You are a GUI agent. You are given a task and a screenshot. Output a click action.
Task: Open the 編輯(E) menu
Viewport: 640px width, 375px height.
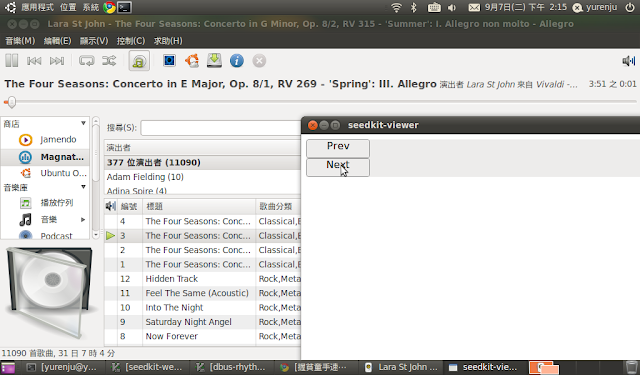(58, 41)
